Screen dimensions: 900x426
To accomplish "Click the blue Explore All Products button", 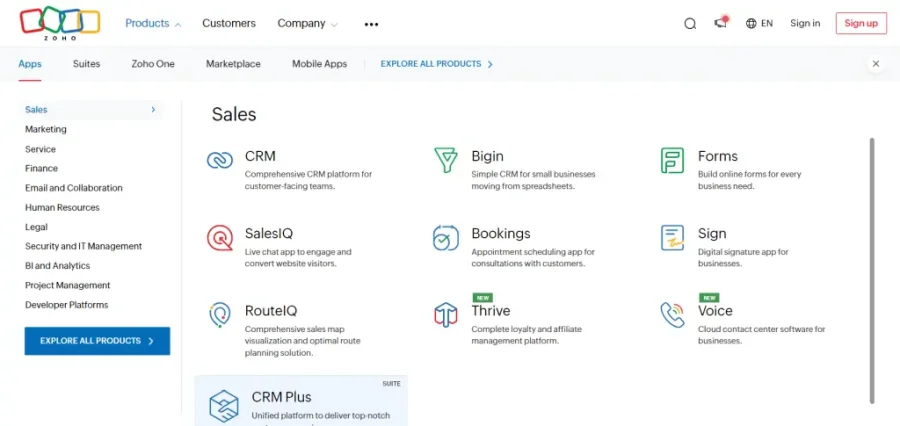I will [x=97, y=341].
